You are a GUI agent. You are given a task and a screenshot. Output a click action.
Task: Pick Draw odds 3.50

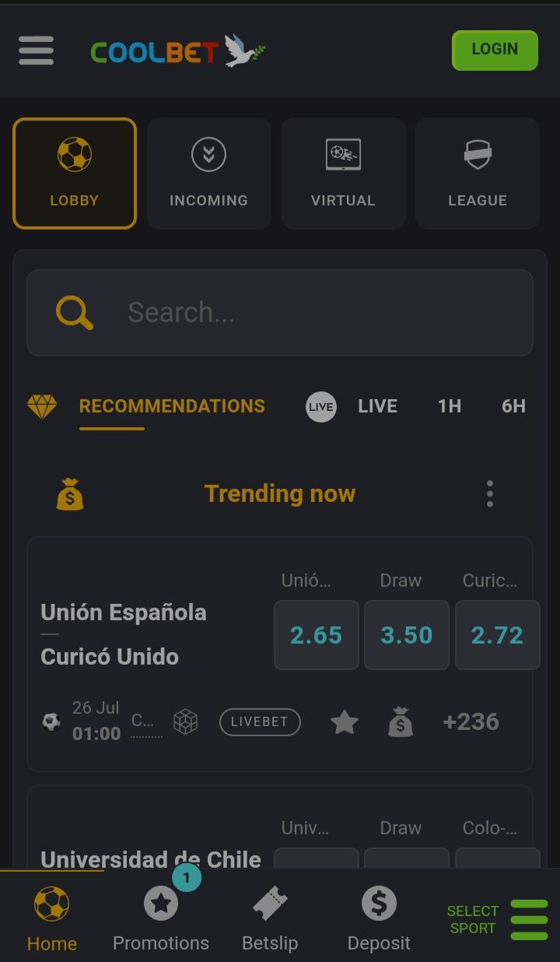tap(406, 635)
